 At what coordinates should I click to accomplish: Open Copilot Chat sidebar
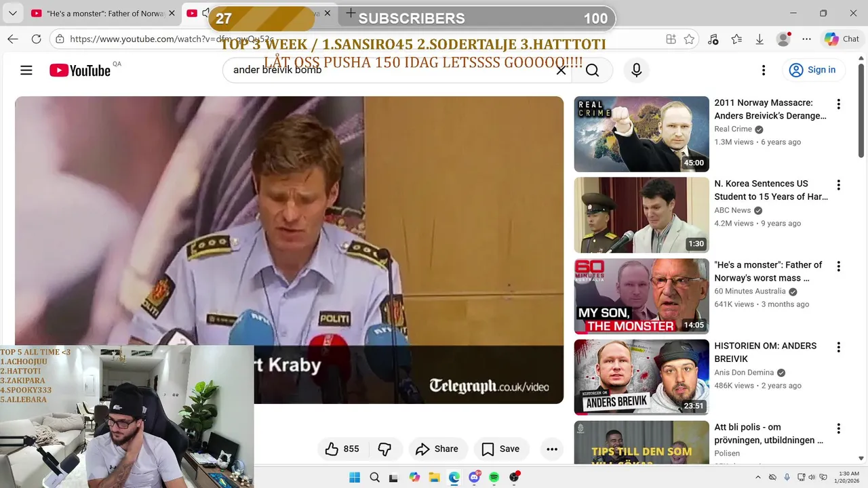[x=842, y=39]
